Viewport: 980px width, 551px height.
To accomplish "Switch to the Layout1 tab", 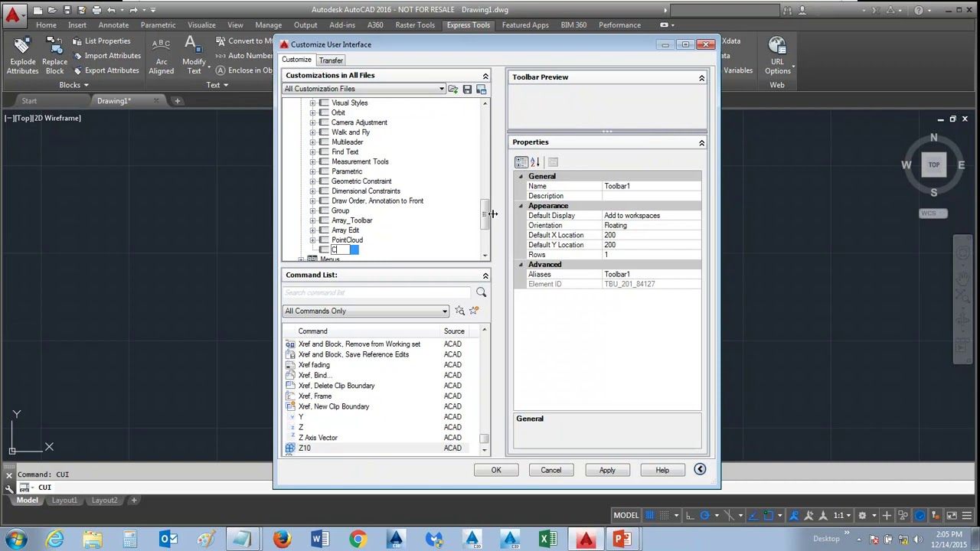I will point(64,500).
